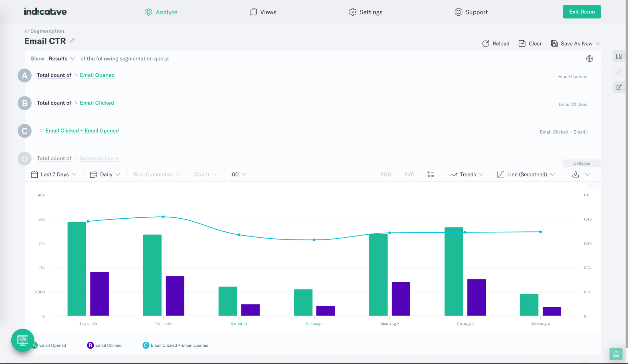Click the concierge bell icon at bottom right
628x364 pixels.
click(616, 354)
